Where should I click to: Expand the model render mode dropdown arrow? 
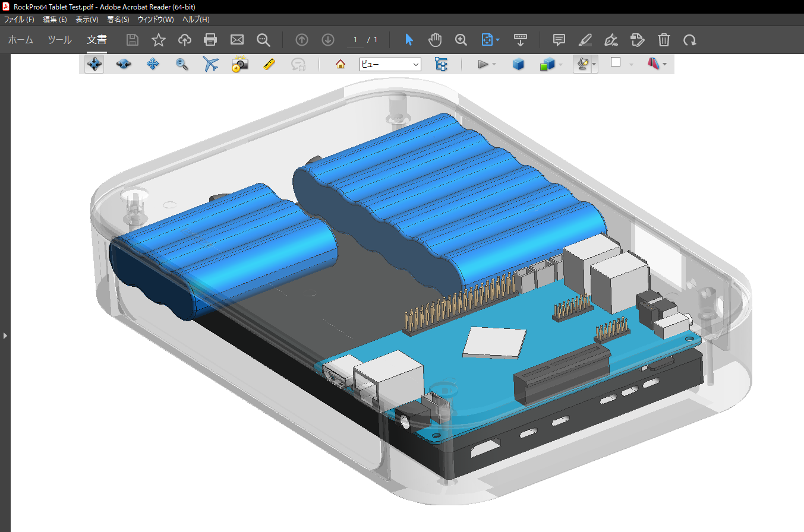pyautogui.click(x=560, y=64)
